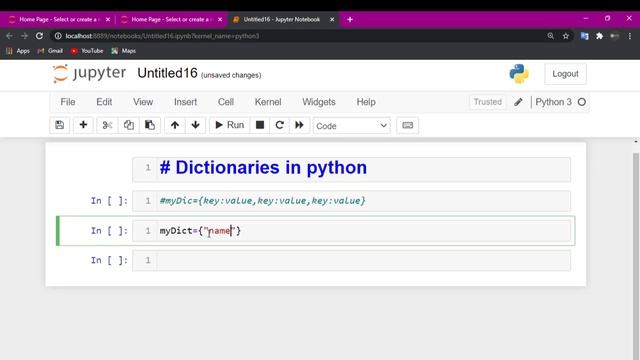Insert cell below with plus icon

pyautogui.click(x=83, y=125)
